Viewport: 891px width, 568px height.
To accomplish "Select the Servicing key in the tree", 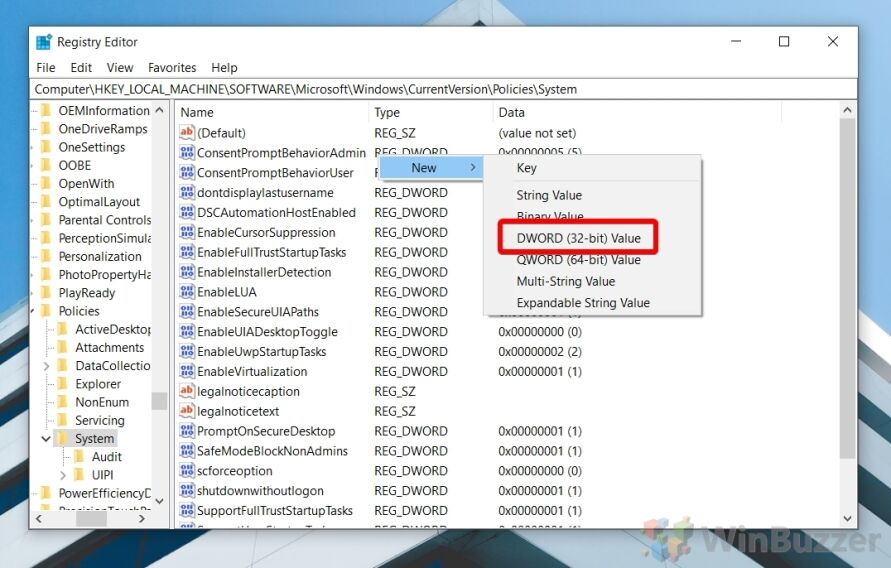I will point(99,420).
